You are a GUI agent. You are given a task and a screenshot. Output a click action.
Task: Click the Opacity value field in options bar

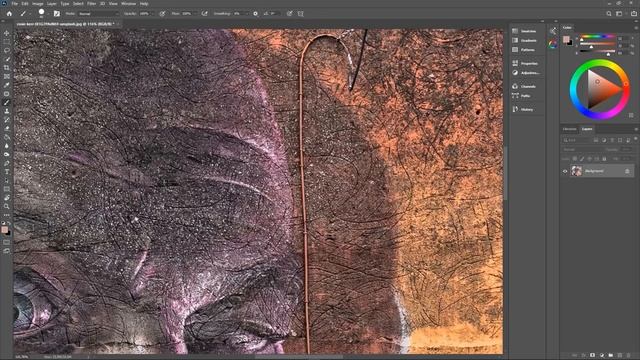pos(144,13)
